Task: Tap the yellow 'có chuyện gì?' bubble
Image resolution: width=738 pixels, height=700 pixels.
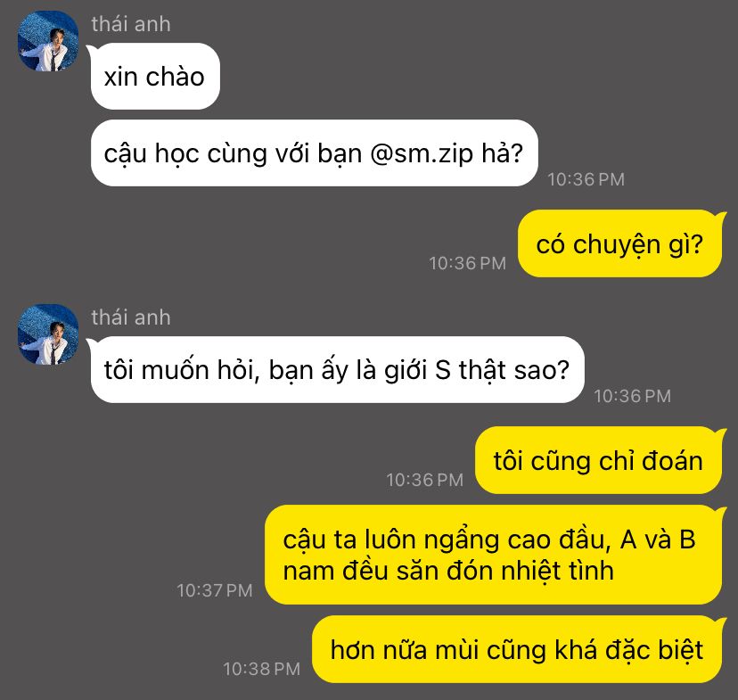Action: [x=619, y=243]
